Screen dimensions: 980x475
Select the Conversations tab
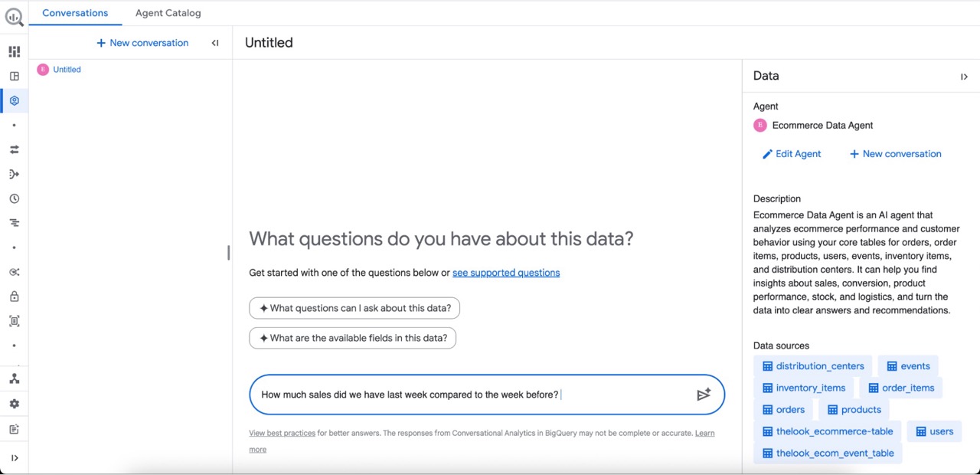click(x=75, y=13)
